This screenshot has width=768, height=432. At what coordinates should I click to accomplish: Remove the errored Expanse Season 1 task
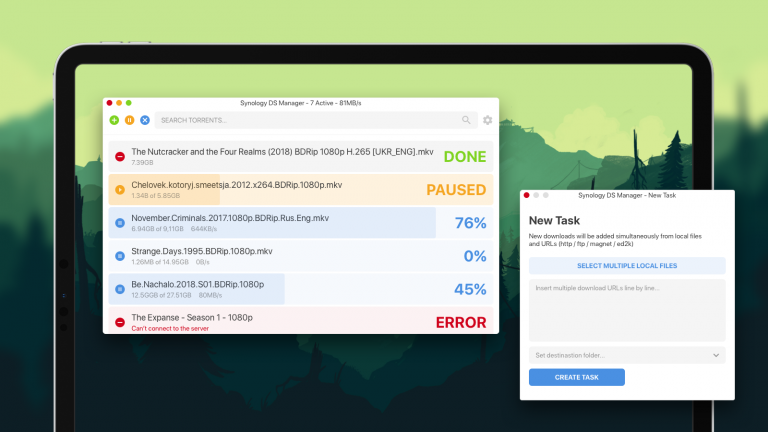click(x=120, y=322)
